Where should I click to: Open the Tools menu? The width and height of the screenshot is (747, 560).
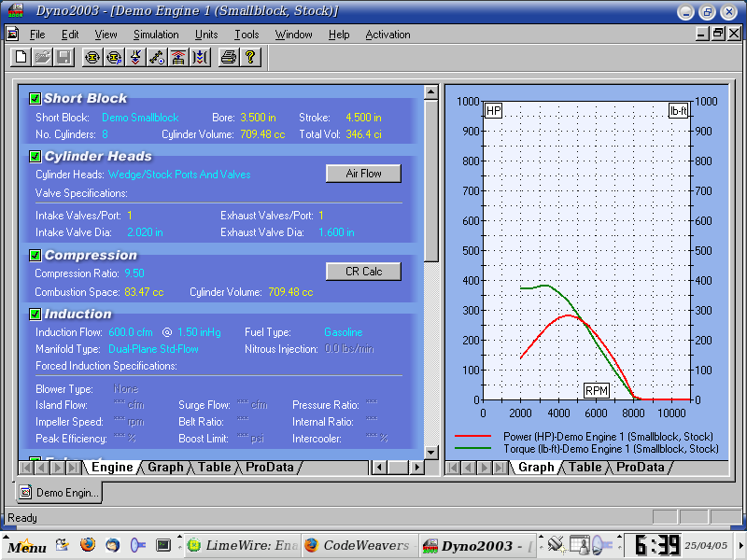[247, 35]
